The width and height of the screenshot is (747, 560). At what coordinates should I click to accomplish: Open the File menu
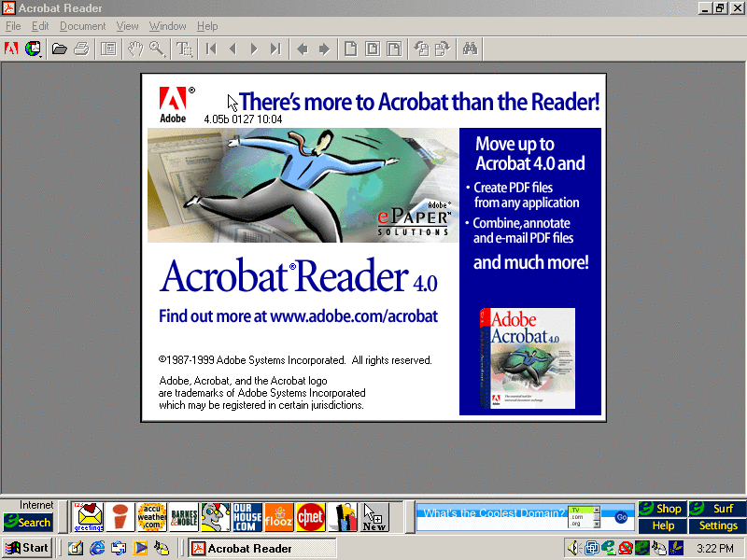(13, 26)
